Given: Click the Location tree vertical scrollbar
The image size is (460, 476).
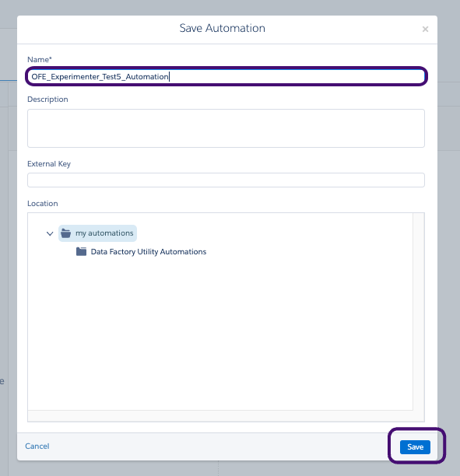Looking at the screenshot, I should pos(419,311).
